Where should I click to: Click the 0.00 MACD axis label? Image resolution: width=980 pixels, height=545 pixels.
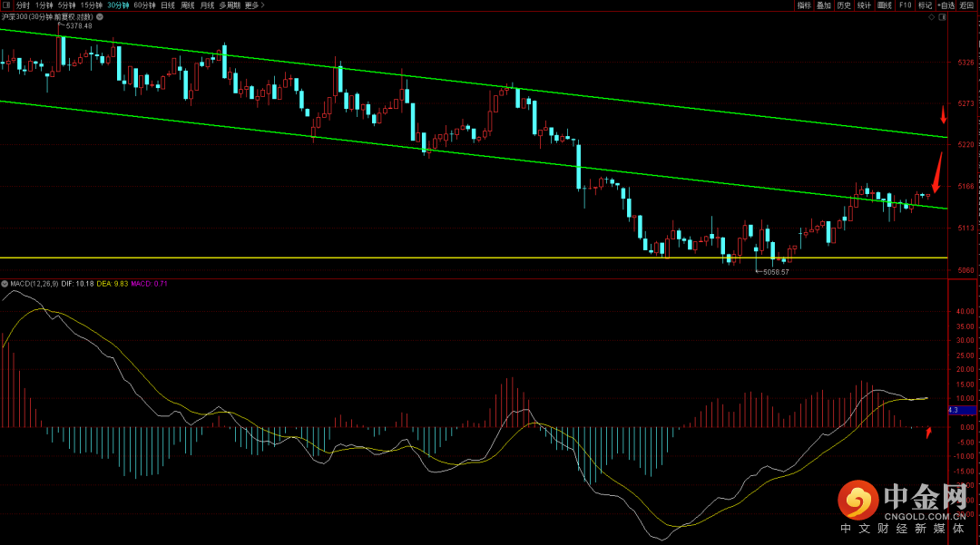[967, 428]
